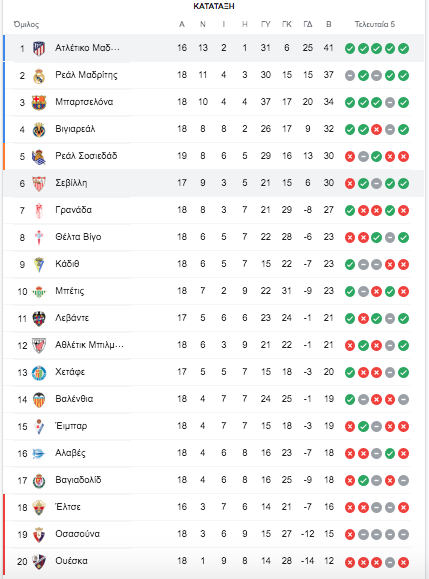Click Ουέσκα's most recent loss icon
This screenshot has width=429, height=579.
[404, 562]
